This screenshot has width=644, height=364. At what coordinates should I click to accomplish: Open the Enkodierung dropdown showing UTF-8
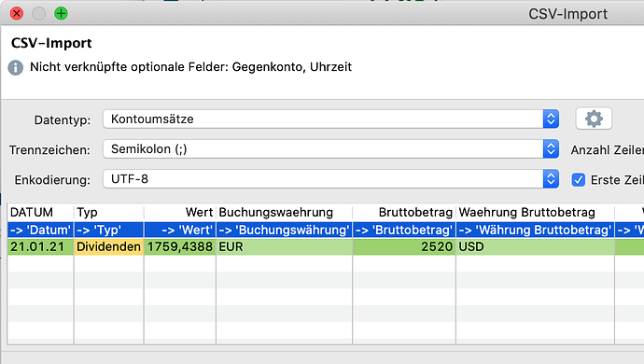330,179
